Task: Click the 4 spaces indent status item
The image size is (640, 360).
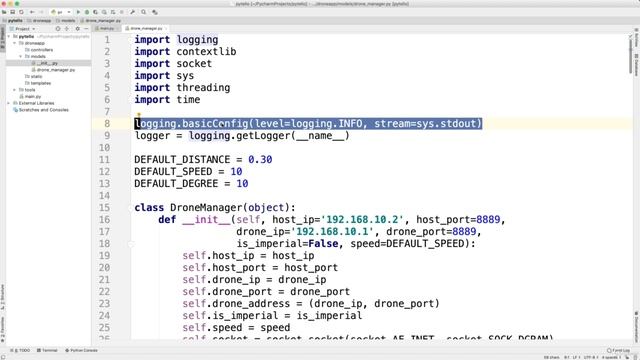Action: coord(611,357)
